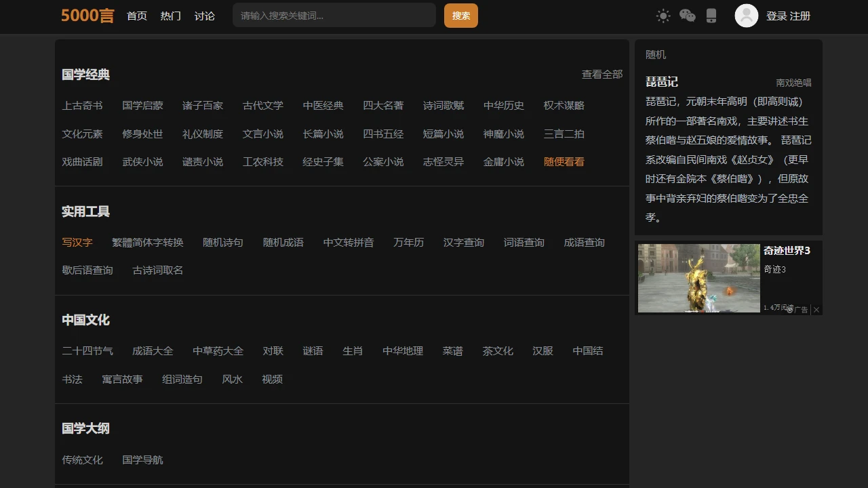Open the 讨论 section
Viewport: 868px width, 488px height.
tap(205, 16)
